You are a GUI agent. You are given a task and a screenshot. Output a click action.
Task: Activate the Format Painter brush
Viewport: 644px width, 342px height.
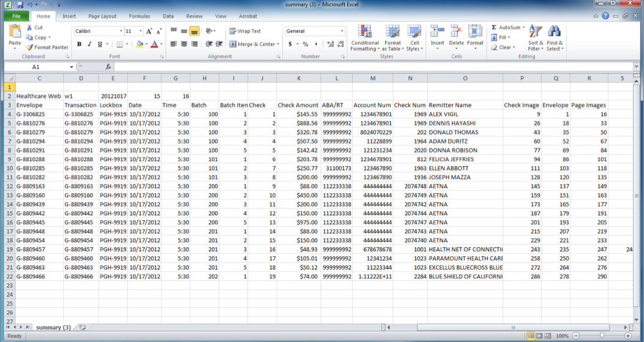click(x=29, y=47)
